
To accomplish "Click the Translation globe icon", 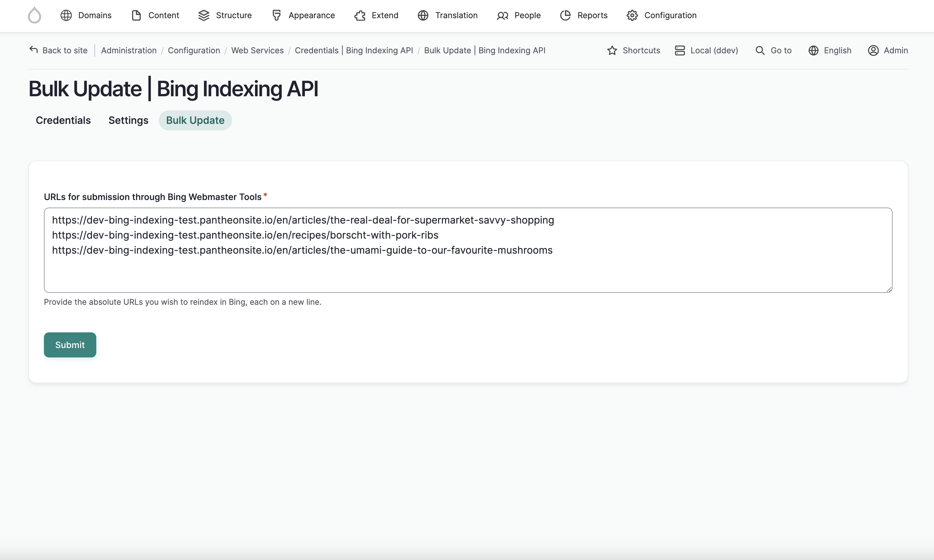I will pos(423,15).
